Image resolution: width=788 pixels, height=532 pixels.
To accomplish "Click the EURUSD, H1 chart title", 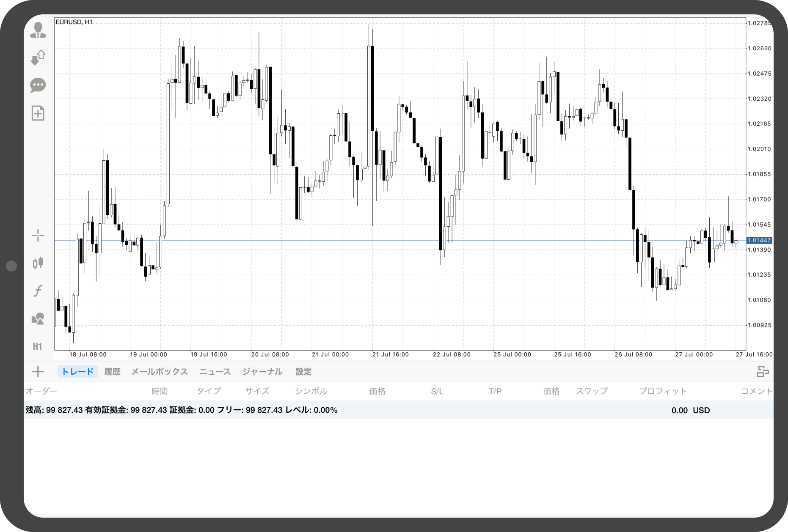I will point(74,22).
